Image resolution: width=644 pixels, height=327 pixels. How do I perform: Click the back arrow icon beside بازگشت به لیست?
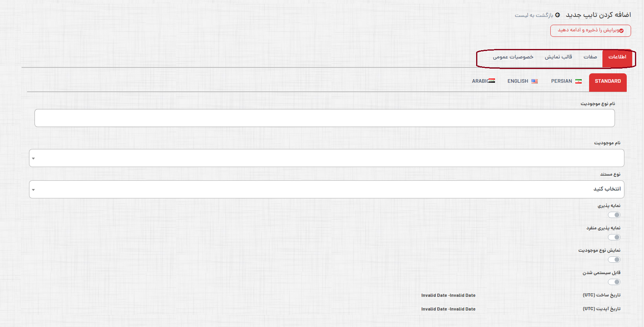pos(557,15)
